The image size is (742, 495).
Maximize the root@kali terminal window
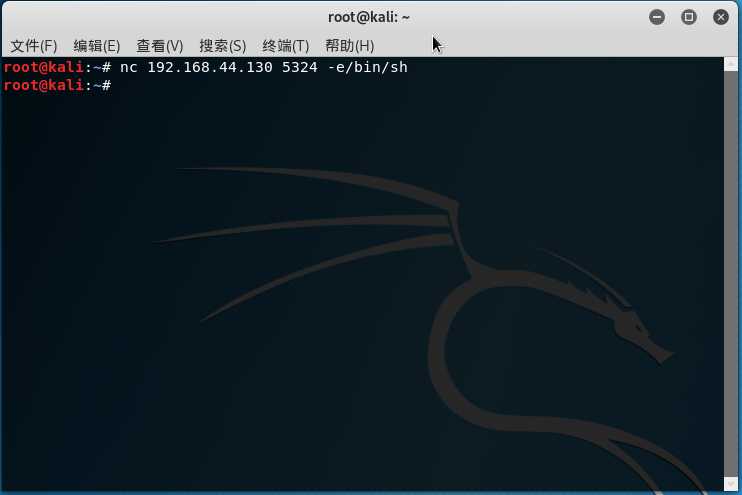(x=689, y=18)
